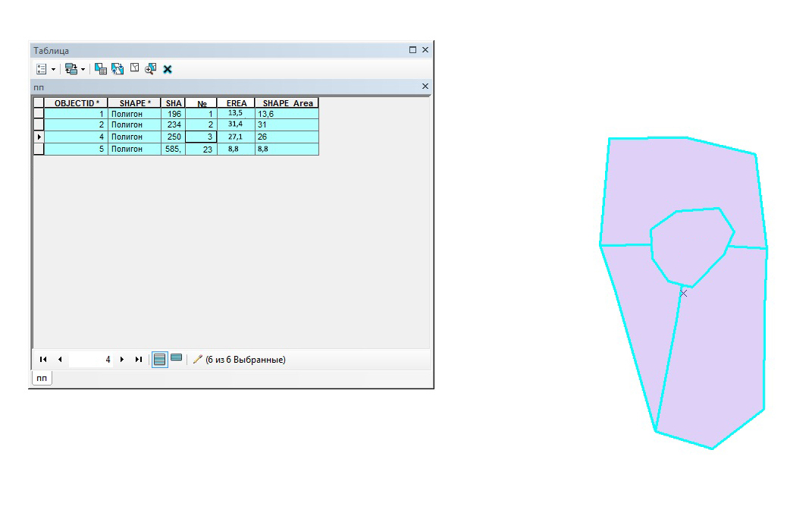Image resolution: width=812 pixels, height=513 pixels.
Task: Clear the selection in table
Action: [x=135, y=68]
